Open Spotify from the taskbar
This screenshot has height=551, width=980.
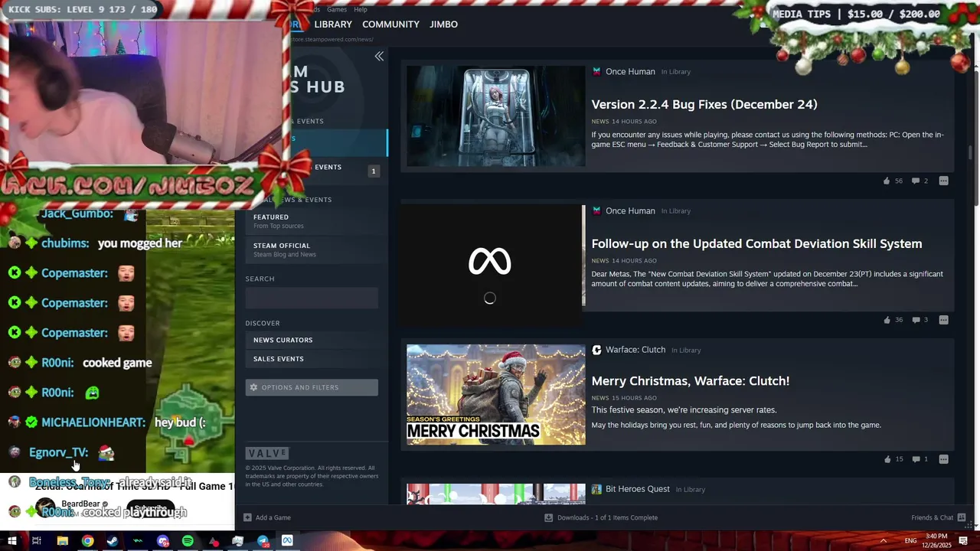pos(188,541)
